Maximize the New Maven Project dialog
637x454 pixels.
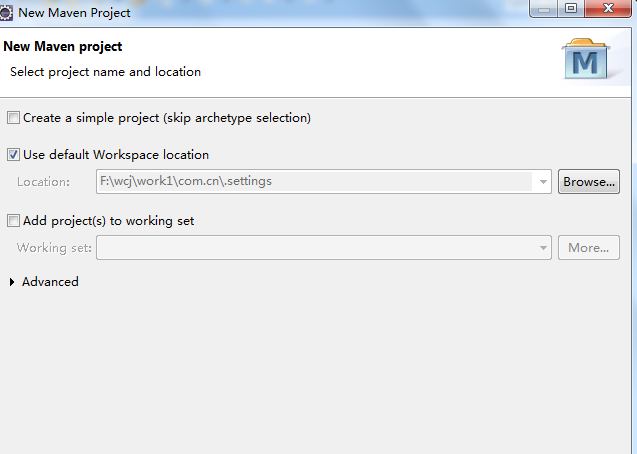[571, 9]
